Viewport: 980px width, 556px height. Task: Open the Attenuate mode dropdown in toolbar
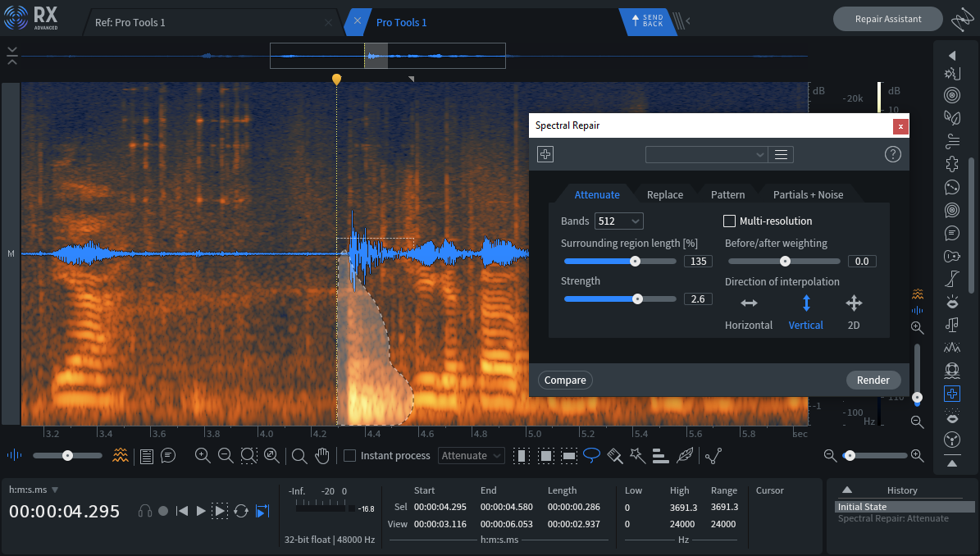472,455
